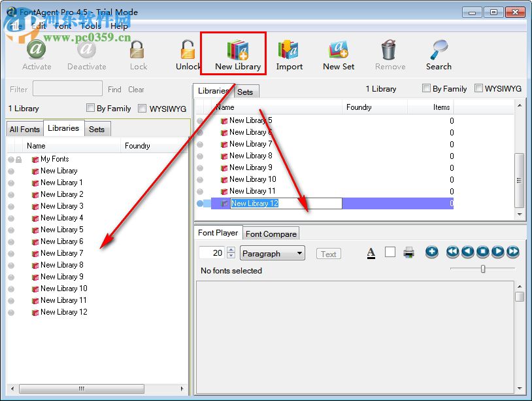Open the Tools menu
This screenshot has width=532, height=401.
tap(91, 26)
